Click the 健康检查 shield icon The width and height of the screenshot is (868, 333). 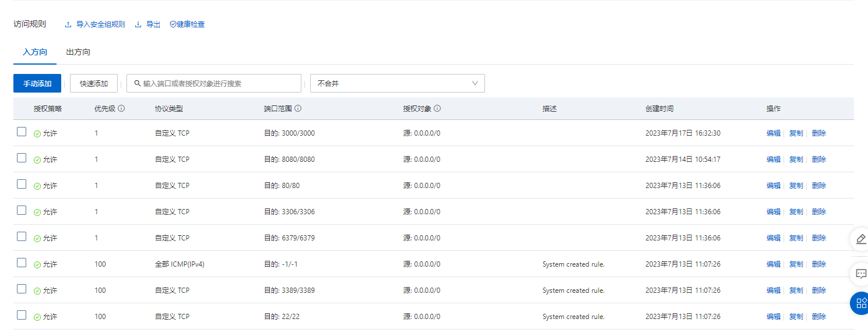[x=173, y=24]
